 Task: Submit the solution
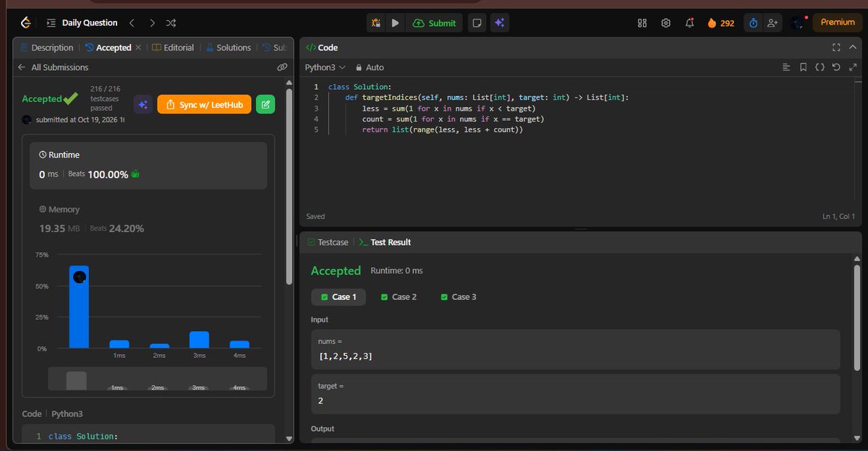(x=434, y=23)
